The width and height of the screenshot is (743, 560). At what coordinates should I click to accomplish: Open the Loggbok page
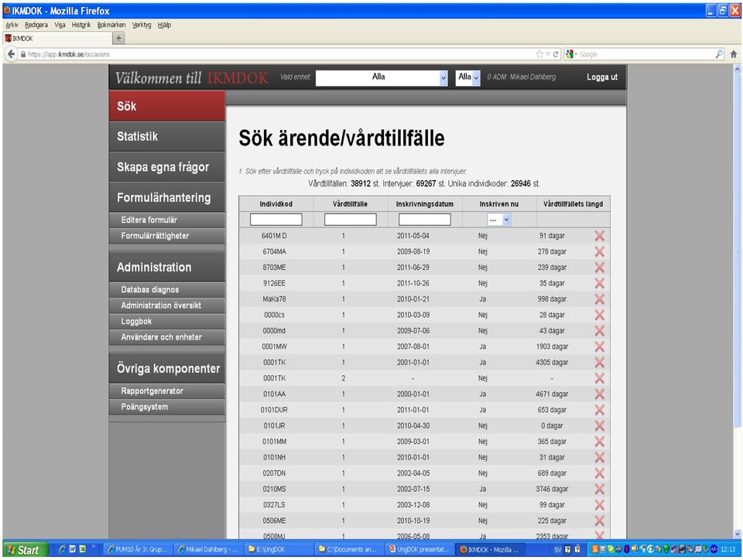tap(167, 322)
